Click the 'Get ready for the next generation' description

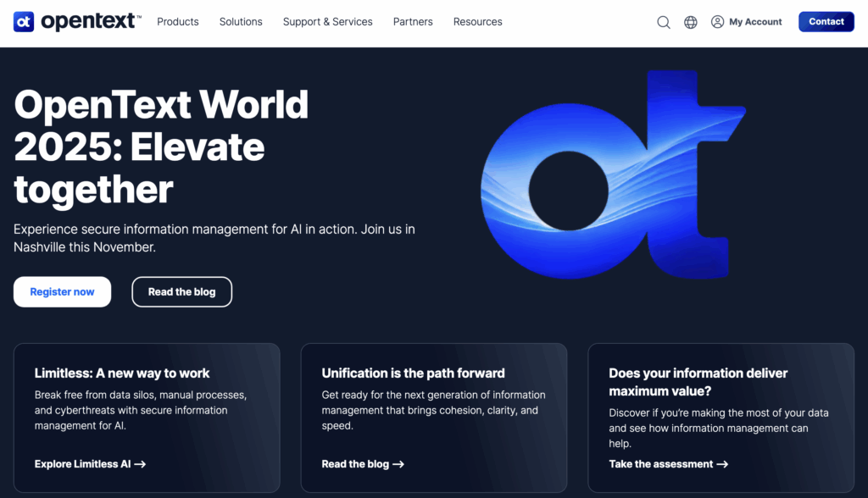pyautogui.click(x=433, y=410)
